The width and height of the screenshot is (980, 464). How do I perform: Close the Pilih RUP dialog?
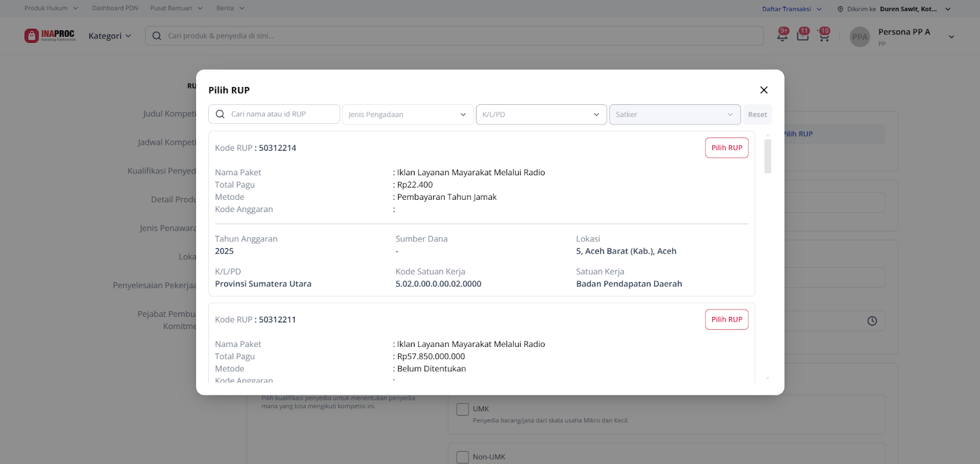pos(764,90)
